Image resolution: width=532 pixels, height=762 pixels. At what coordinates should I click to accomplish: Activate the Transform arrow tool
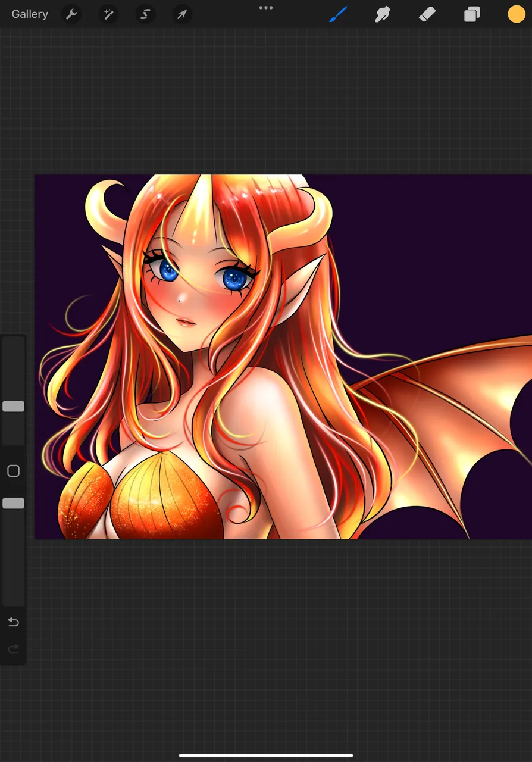pyautogui.click(x=182, y=14)
